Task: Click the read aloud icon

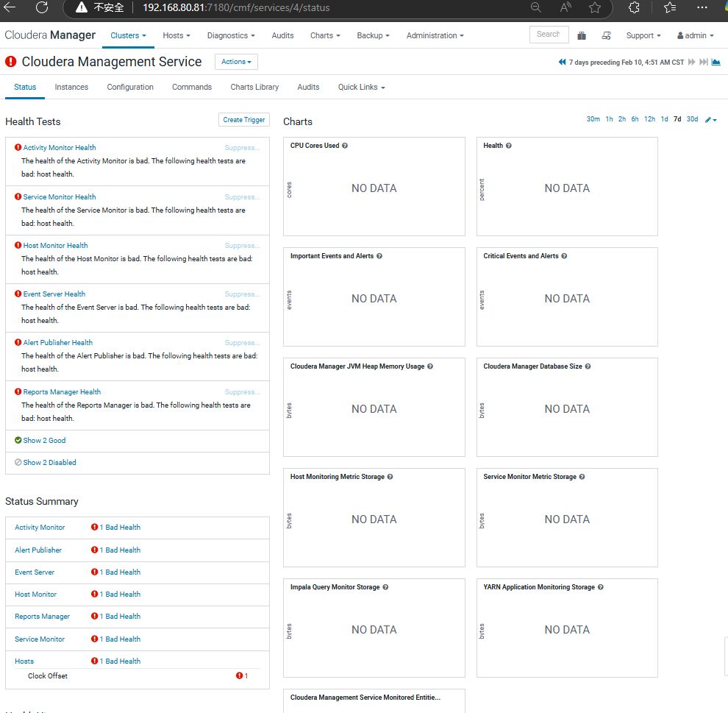Action: [565, 7]
